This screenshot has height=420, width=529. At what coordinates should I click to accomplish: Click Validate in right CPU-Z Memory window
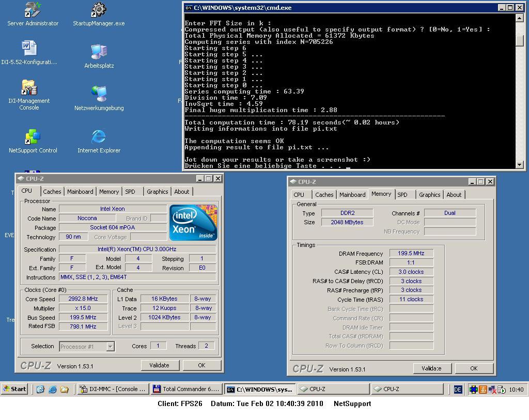coord(432,368)
